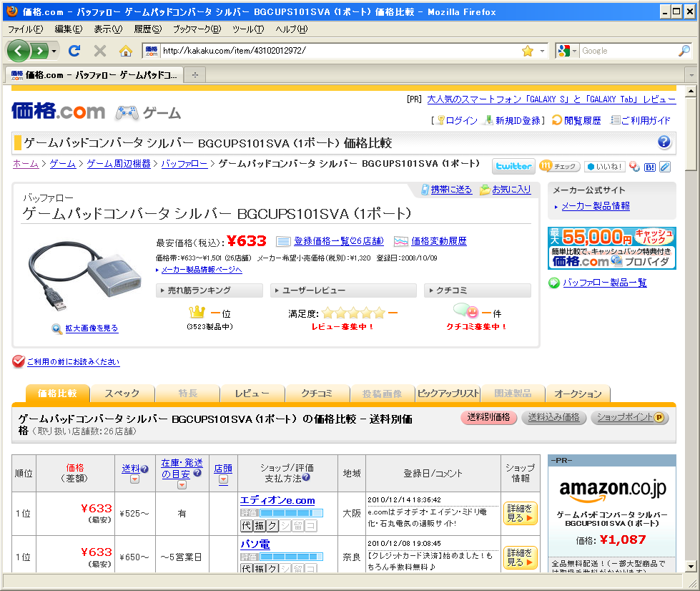
Task: Click the 55,000円 キャッシュバック banner
Action: pyautogui.click(x=611, y=248)
